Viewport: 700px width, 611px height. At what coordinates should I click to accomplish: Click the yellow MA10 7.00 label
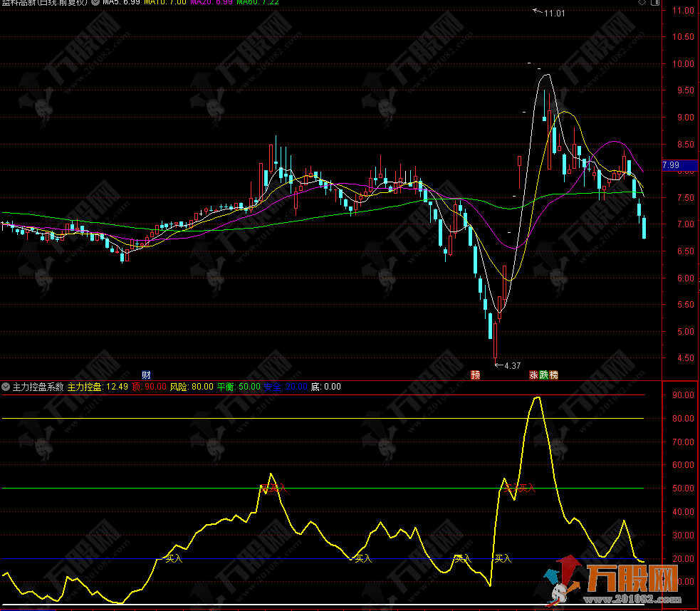coord(164,2)
